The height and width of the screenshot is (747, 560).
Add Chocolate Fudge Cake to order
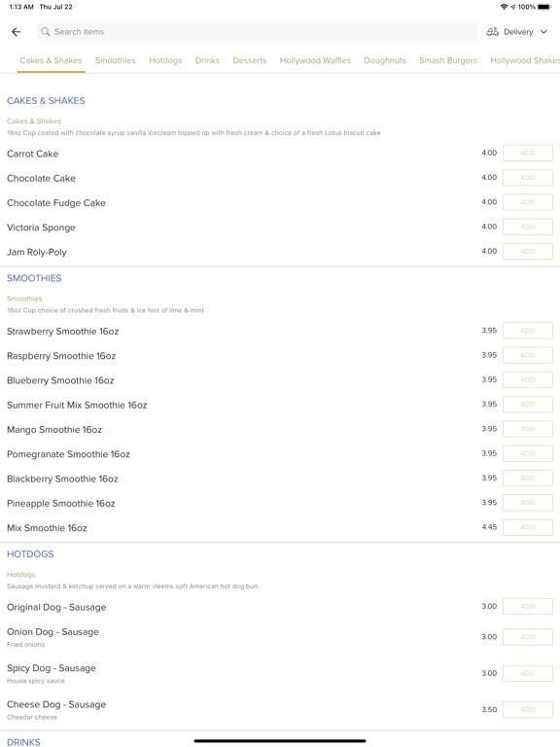[528, 202]
